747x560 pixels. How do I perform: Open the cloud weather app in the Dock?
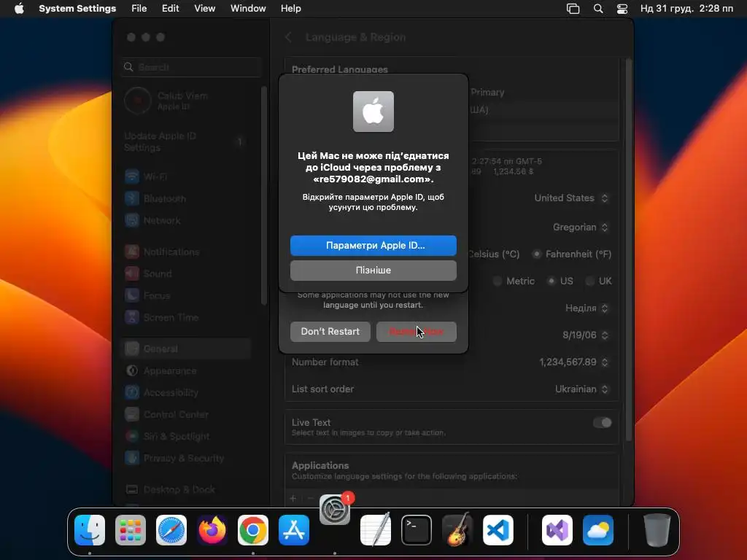[598, 530]
